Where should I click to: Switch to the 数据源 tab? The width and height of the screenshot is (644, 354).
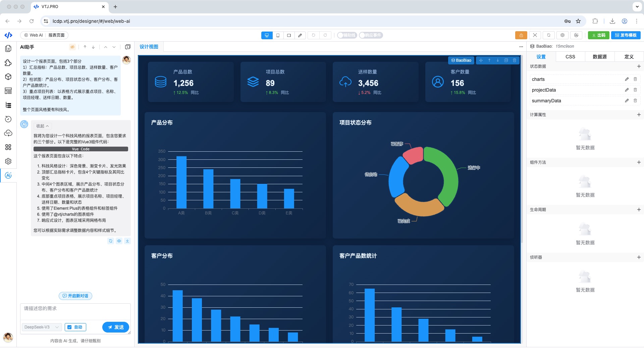pyautogui.click(x=599, y=57)
